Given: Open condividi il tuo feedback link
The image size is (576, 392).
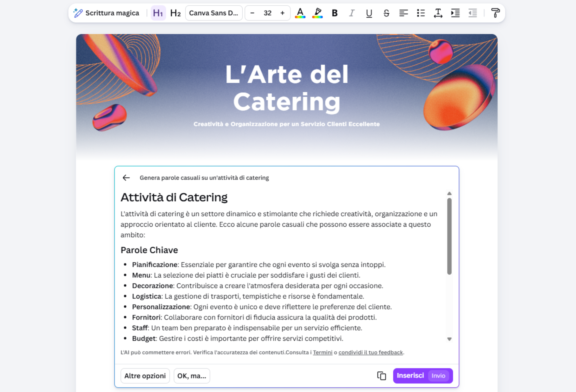Looking at the screenshot, I should coord(371,352).
